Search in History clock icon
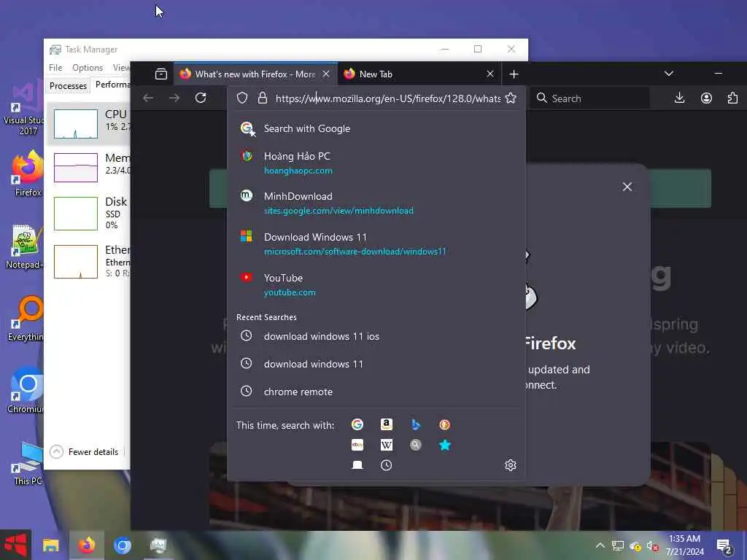The image size is (747, 560). [387, 465]
